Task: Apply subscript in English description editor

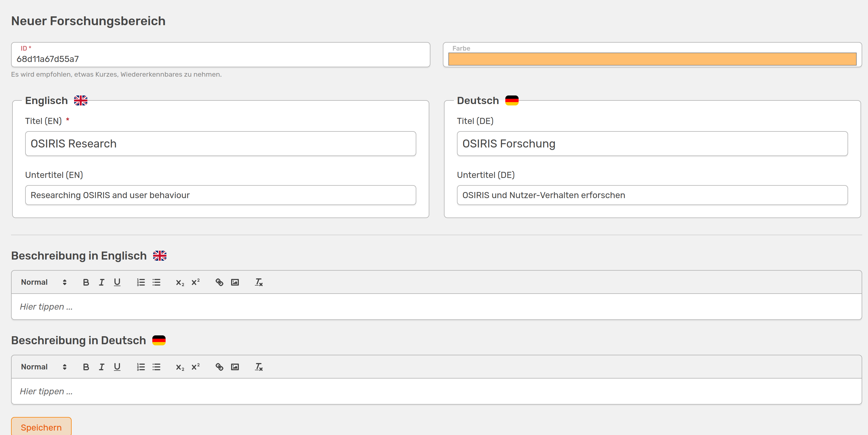Action: tap(180, 282)
